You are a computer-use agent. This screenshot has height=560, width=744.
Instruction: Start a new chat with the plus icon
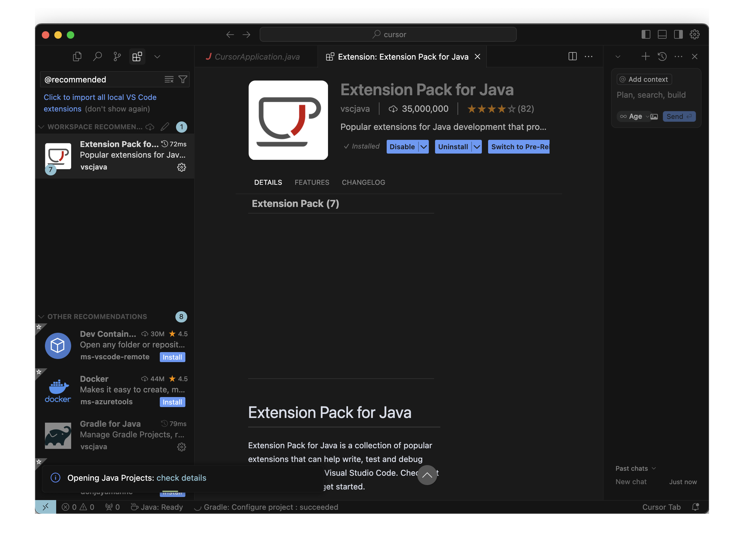(x=645, y=56)
